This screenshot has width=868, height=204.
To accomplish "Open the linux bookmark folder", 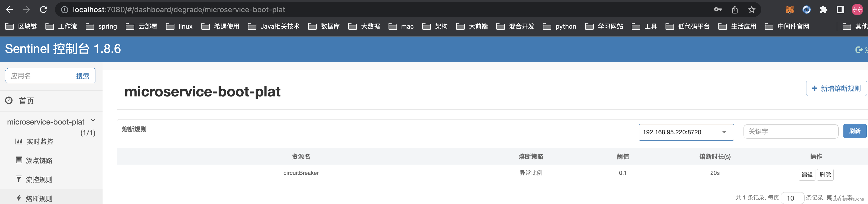I will tap(179, 26).
